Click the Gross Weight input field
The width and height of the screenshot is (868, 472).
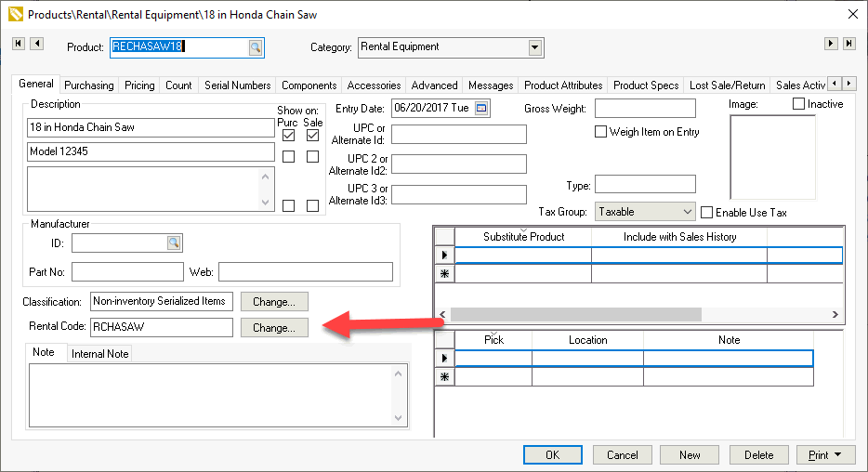tap(645, 109)
